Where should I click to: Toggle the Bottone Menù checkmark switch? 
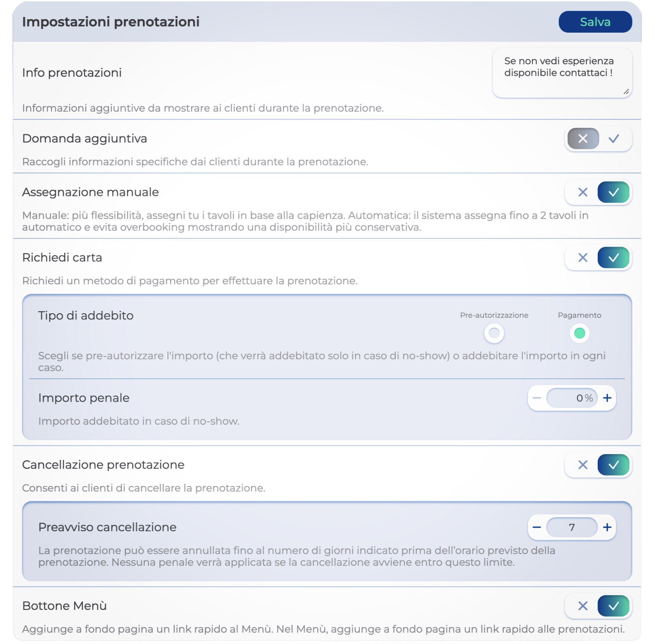pyautogui.click(x=613, y=606)
